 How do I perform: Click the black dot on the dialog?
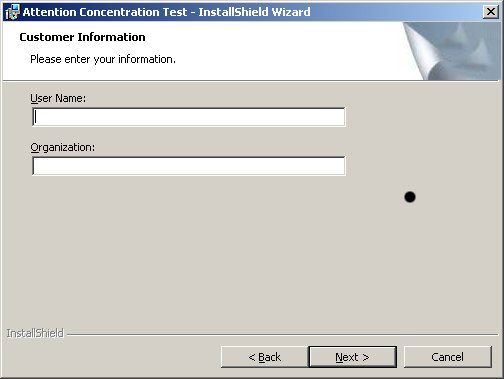tap(410, 197)
